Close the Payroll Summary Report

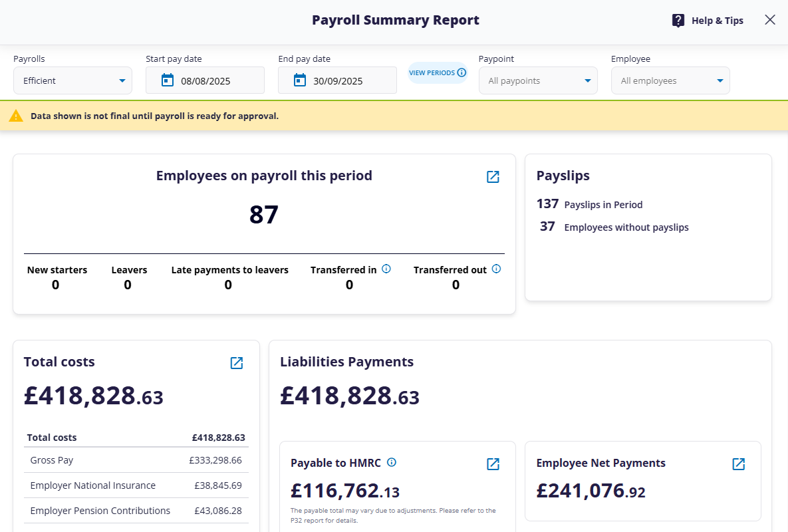(770, 20)
